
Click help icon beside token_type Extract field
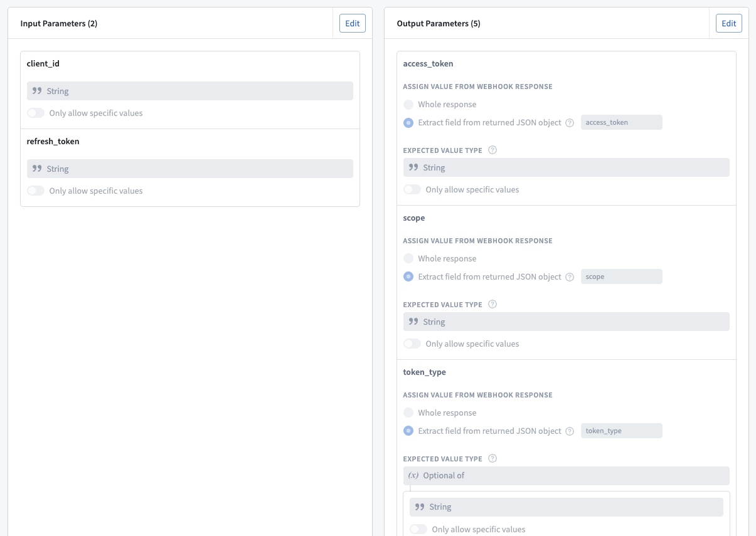click(x=570, y=431)
